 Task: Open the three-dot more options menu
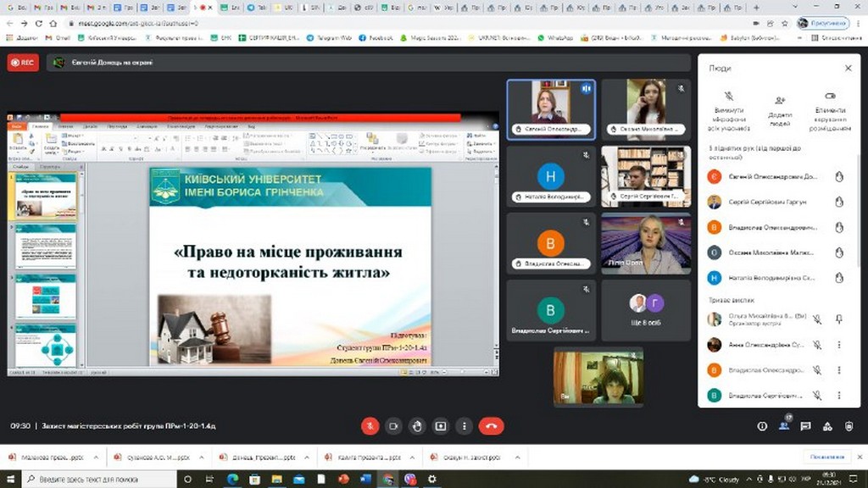(464, 426)
